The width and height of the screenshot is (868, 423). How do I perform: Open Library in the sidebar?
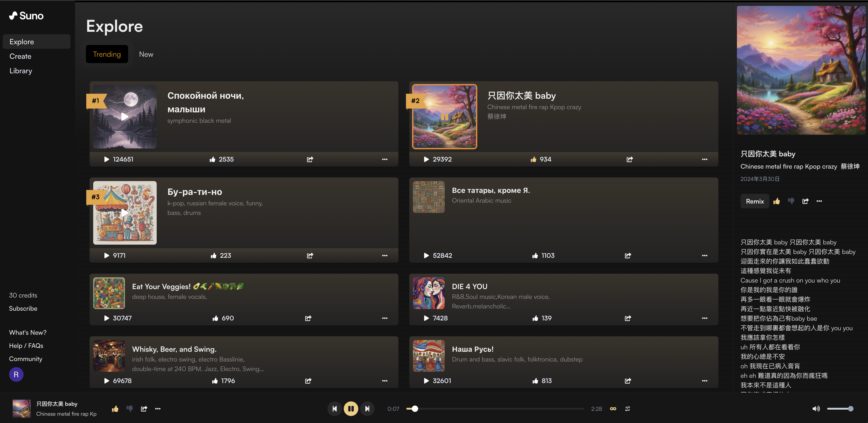21,71
